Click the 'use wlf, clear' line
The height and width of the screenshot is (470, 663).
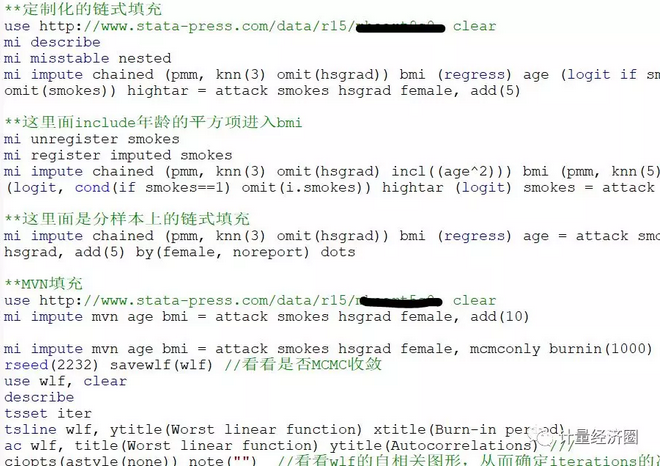[66, 381]
